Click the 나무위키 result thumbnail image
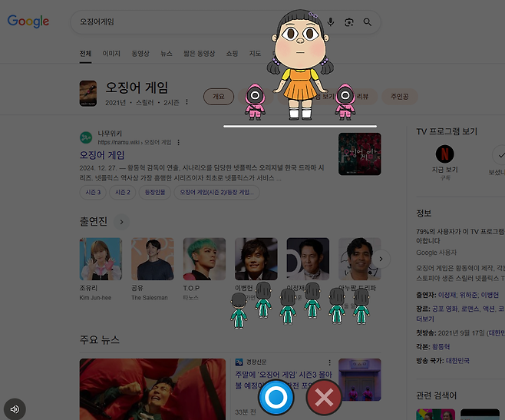The height and width of the screenshot is (420, 505). (360, 154)
